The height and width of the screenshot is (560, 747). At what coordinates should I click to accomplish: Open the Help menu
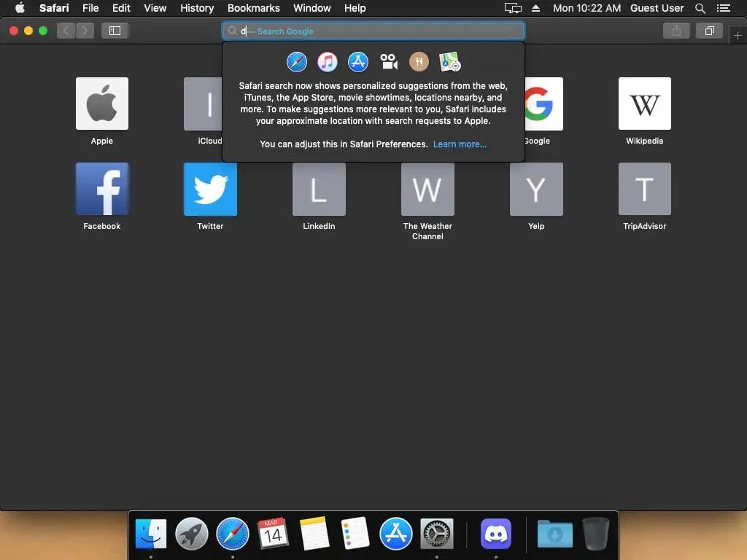355,8
